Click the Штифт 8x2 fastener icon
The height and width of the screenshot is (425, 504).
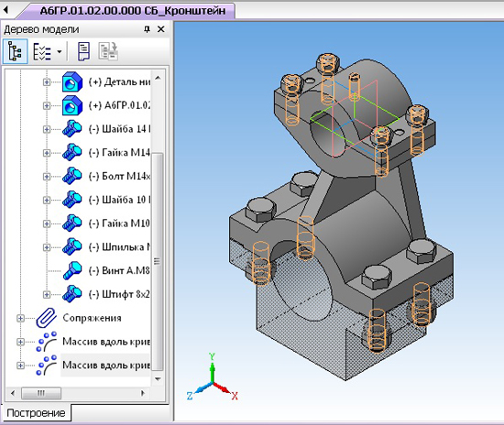[x=72, y=294]
